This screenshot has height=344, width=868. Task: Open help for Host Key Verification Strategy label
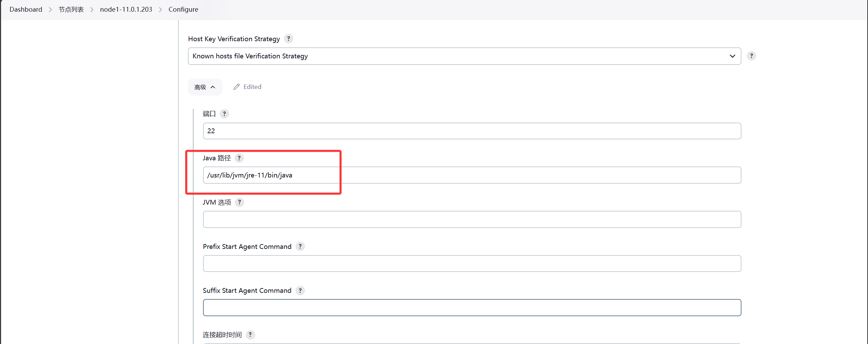tap(288, 39)
